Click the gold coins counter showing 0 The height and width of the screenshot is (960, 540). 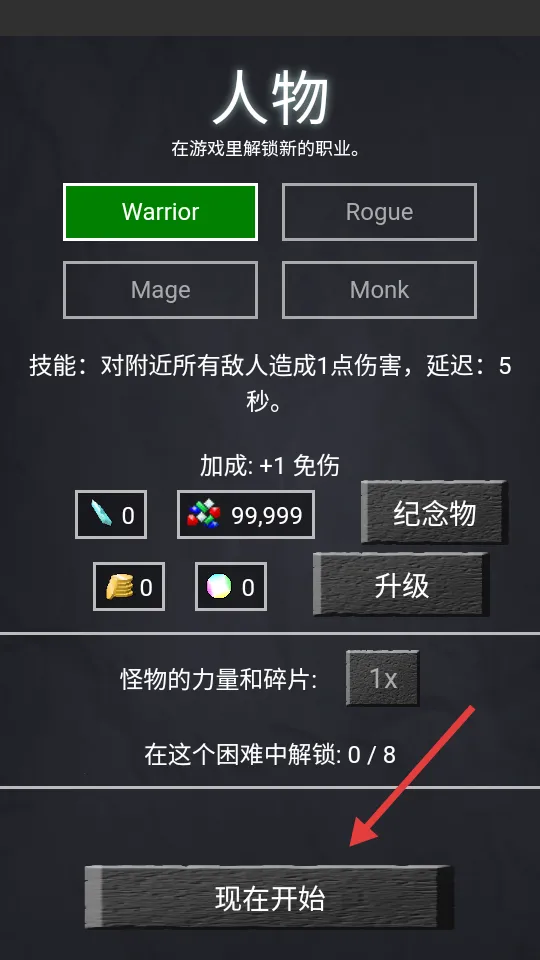click(x=129, y=587)
